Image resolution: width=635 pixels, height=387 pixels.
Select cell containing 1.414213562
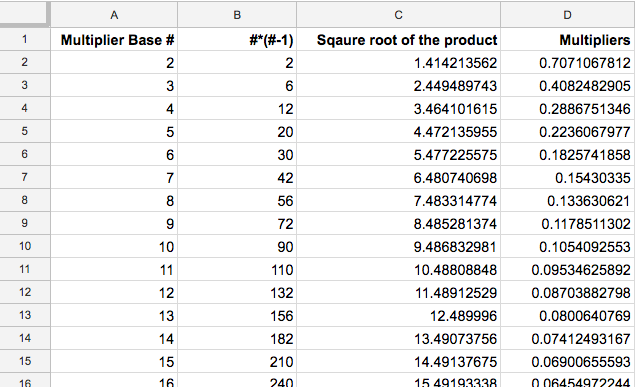398,62
